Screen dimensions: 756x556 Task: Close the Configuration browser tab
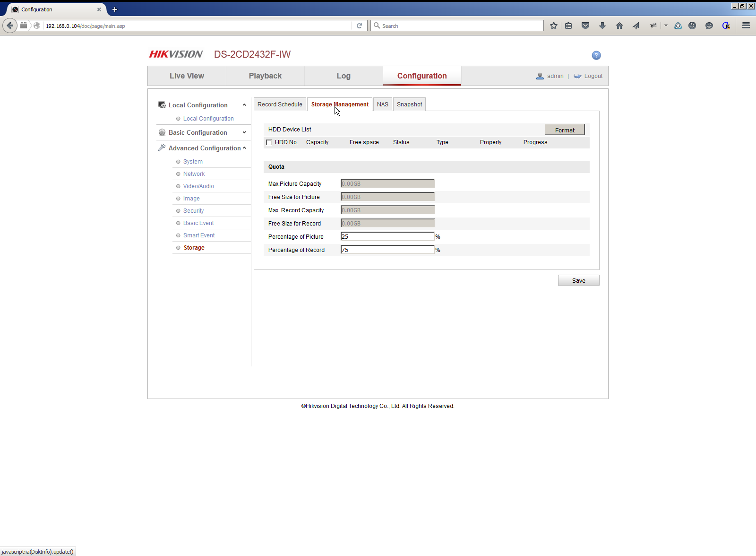pos(99,9)
